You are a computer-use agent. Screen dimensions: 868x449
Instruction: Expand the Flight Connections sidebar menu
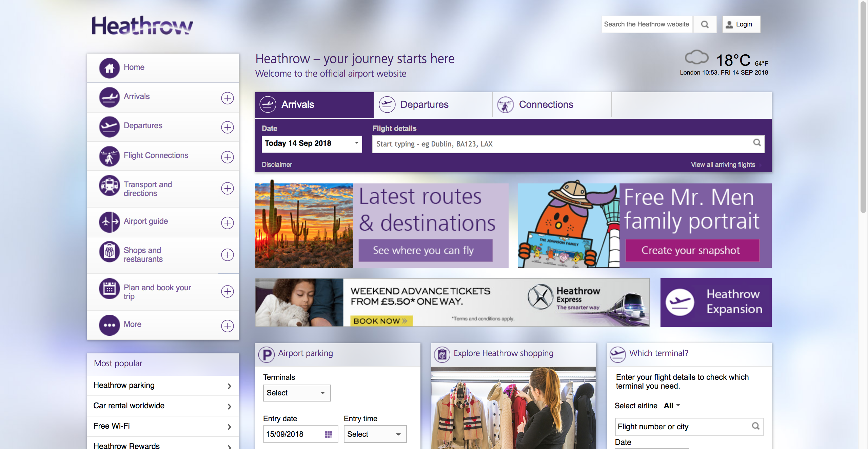pyautogui.click(x=228, y=157)
